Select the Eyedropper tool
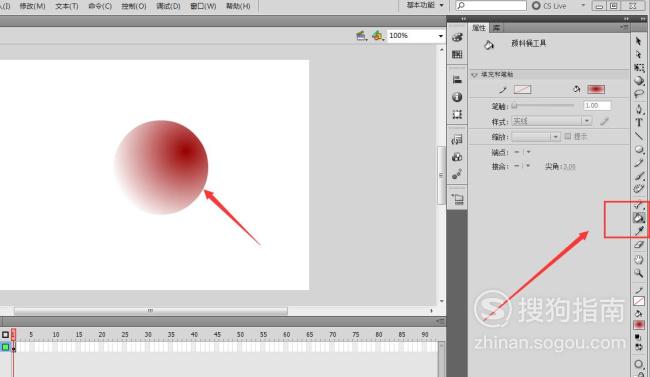This screenshot has width=650, height=377. click(x=639, y=231)
